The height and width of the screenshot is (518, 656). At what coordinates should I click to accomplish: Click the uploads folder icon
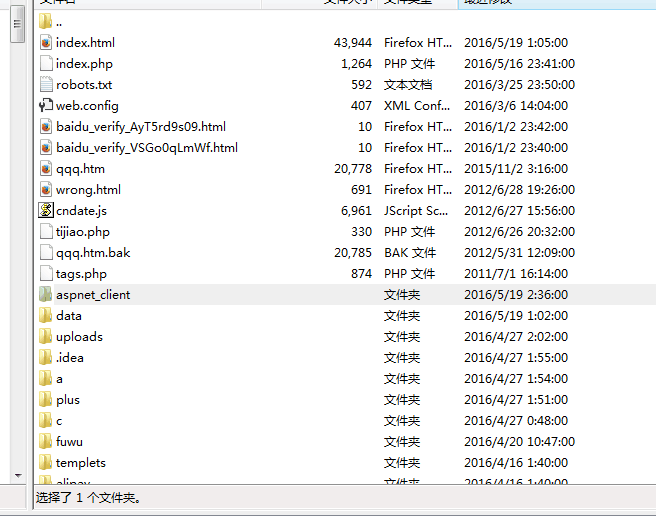[45, 337]
